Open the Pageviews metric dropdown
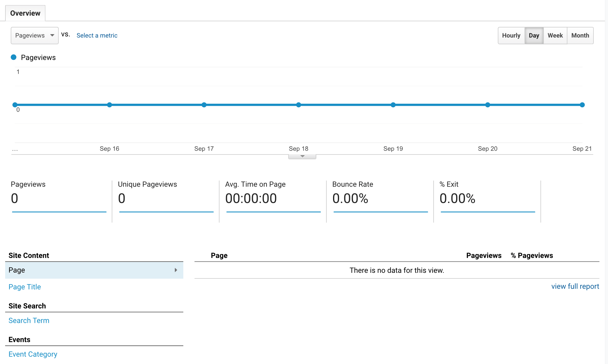Image resolution: width=608 pixels, height=364 pixels. 34,35
